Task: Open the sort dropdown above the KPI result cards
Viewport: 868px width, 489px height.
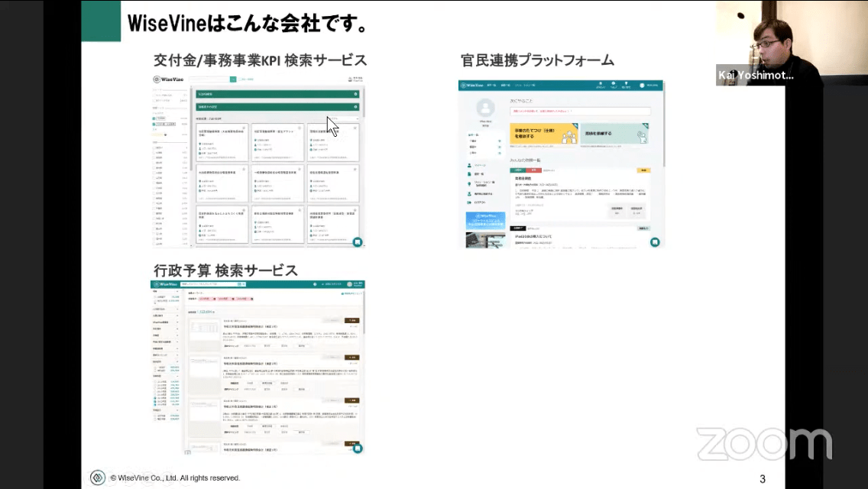Action: [x=343, y=118]
